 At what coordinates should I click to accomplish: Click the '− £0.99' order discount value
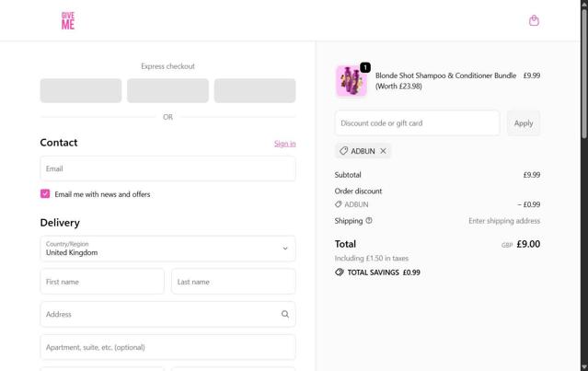[529, 204]
